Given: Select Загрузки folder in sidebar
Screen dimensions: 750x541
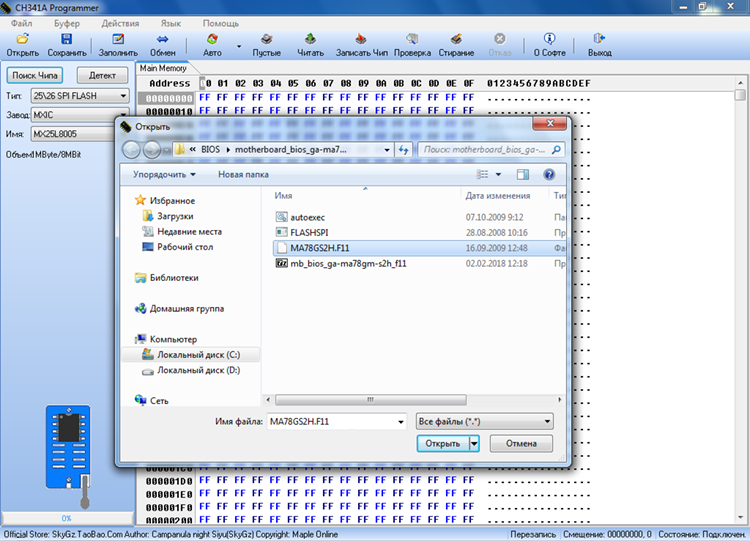Looking at the screenshot, I should (175, 216).
